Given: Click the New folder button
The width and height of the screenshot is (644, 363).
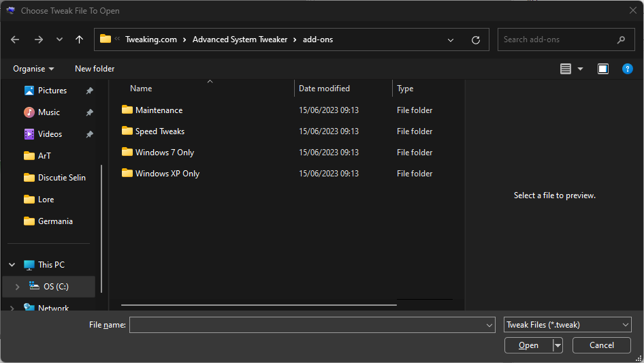Looking at the screenshot, I should 95,69.
